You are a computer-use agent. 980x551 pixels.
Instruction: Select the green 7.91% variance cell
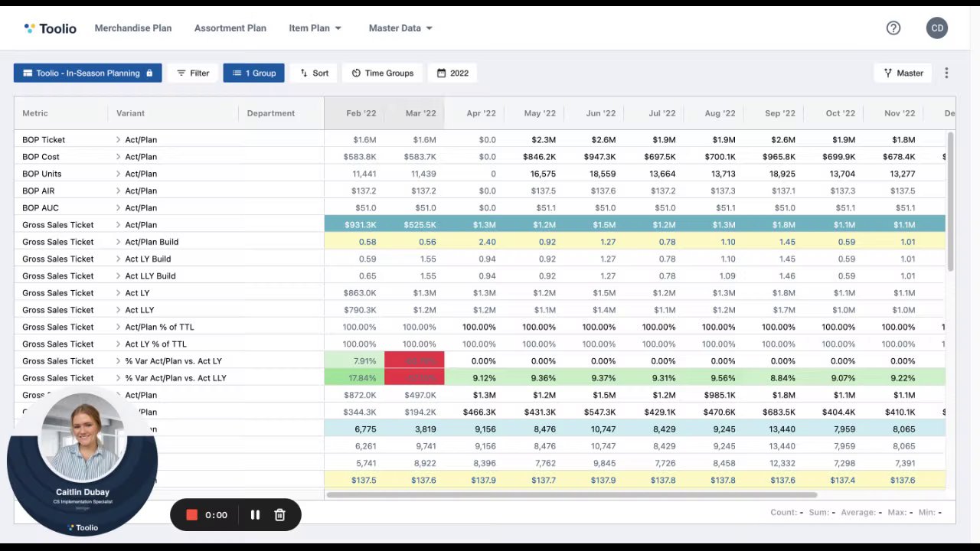[354, 361]
